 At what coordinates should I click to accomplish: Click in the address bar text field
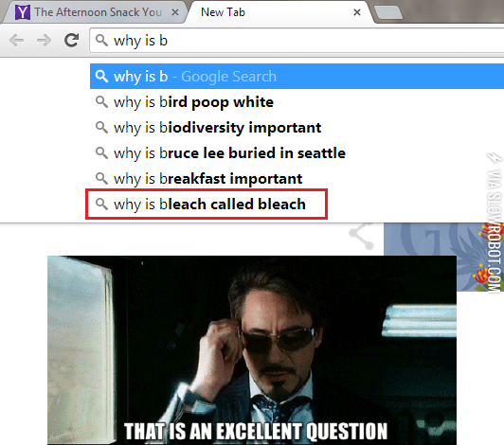point(297,41)
